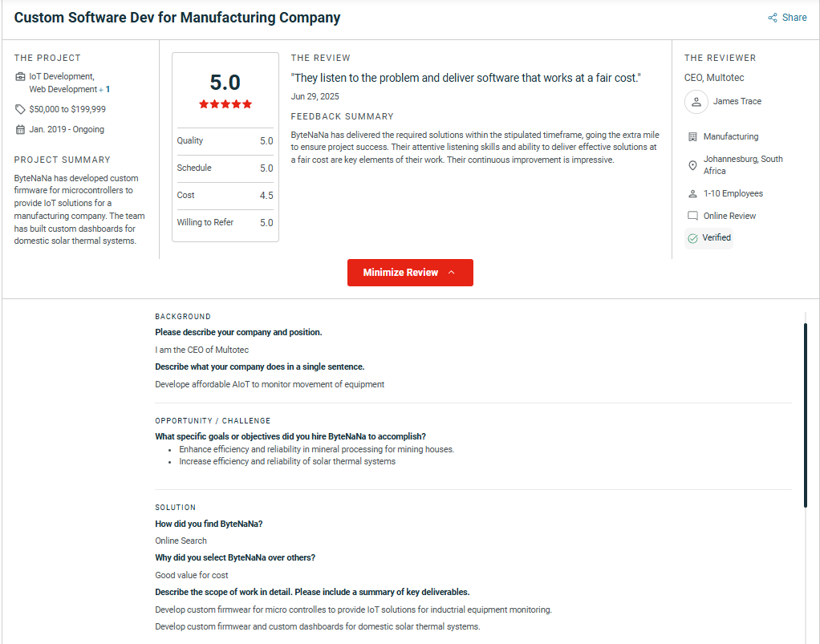Click the review details scrollbar
820x644 pixels.
(x=805, y=415)
